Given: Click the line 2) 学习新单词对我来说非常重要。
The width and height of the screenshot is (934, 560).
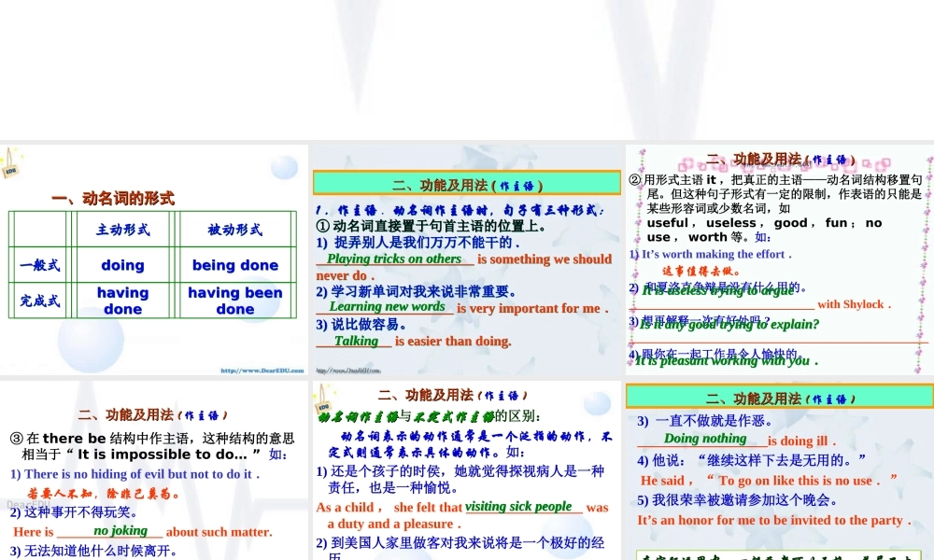Looking at the screenshot, I should click(417, 291).
